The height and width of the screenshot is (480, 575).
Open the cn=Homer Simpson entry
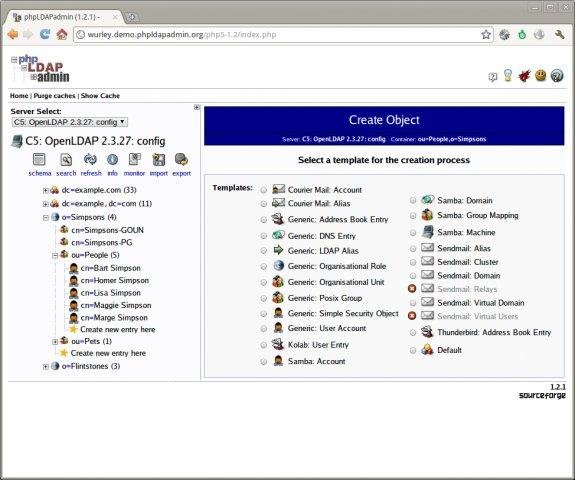[x=115, y=281]
